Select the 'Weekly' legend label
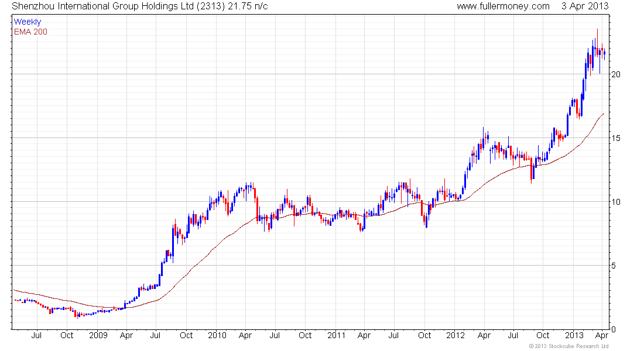This screenshot has width=644, height=351. (x=28, y=22)
